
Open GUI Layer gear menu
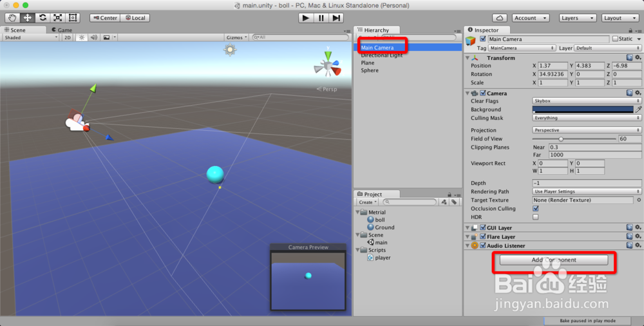click(x=638, y=227)
